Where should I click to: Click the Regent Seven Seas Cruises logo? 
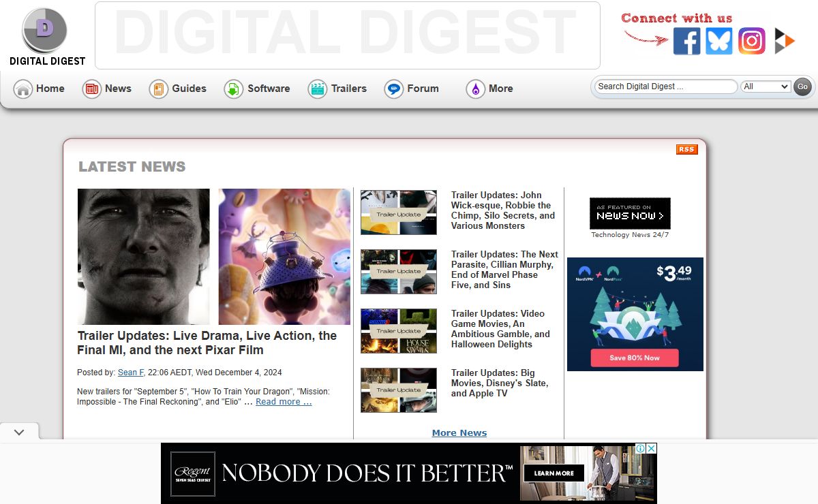click(192, 473)
